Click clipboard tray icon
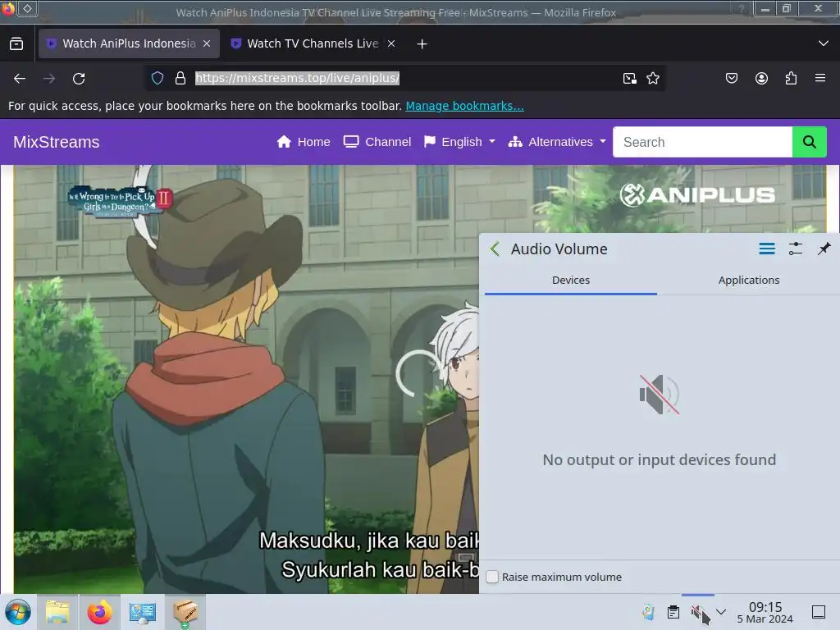840x630 pixels. pos(673,612)
